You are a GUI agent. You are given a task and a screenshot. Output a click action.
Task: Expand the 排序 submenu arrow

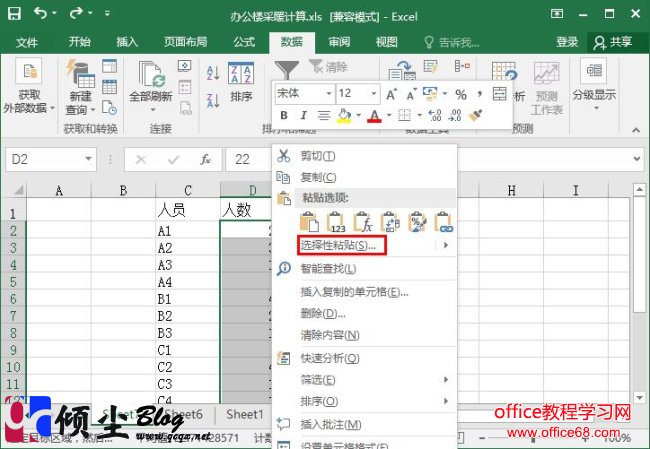pyautogui.click(x=446, y=401)
